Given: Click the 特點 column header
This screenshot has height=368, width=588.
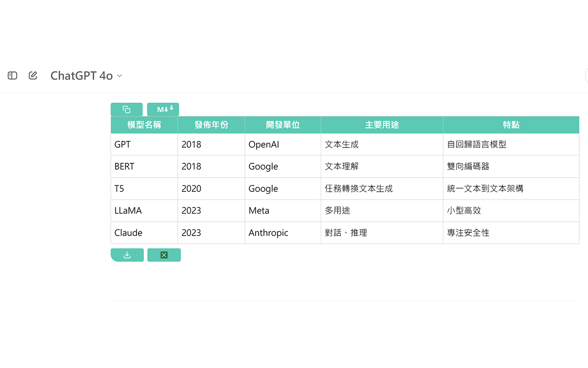Looking at the screenshot, I should (x=511, y=125).
